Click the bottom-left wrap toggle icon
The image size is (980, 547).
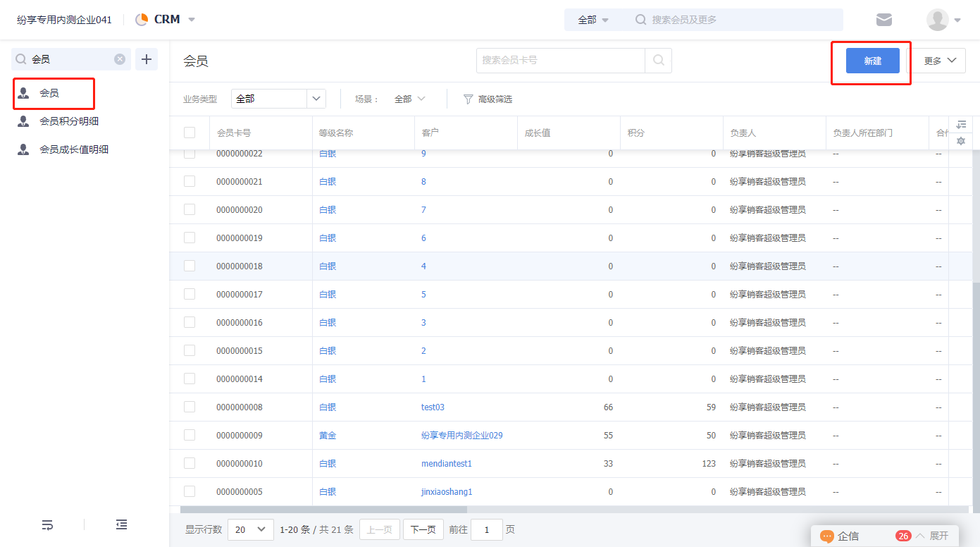[47, 524]
